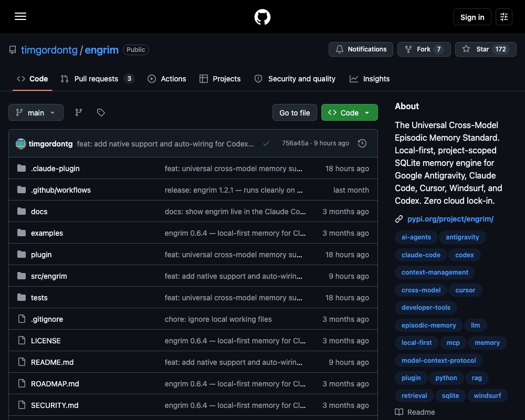This screenshot has width=525, height=420.
Task: Click the SECURITY.md file icon
Action: pos(22,405)
